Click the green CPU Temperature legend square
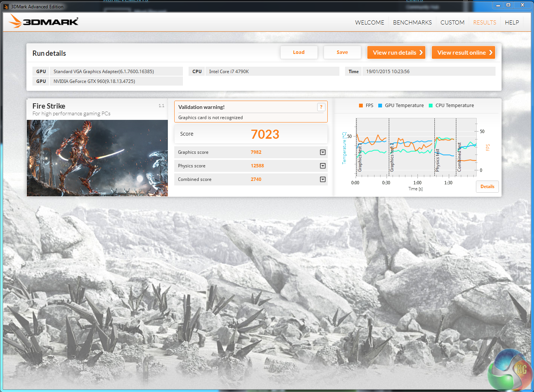 tap(431, 106)
